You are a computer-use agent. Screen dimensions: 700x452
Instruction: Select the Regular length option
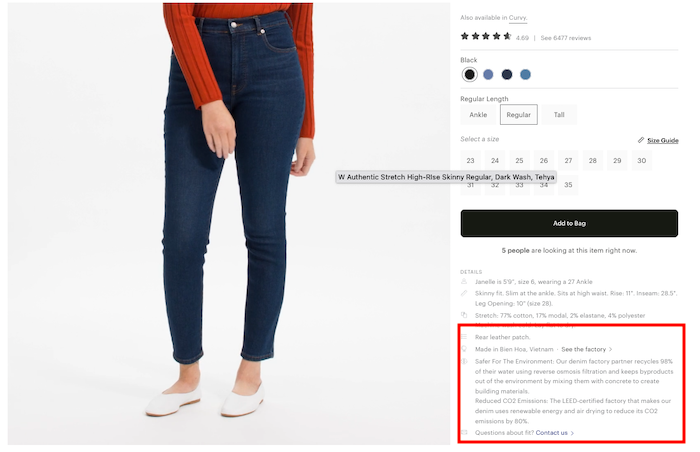tap(519, 115)
